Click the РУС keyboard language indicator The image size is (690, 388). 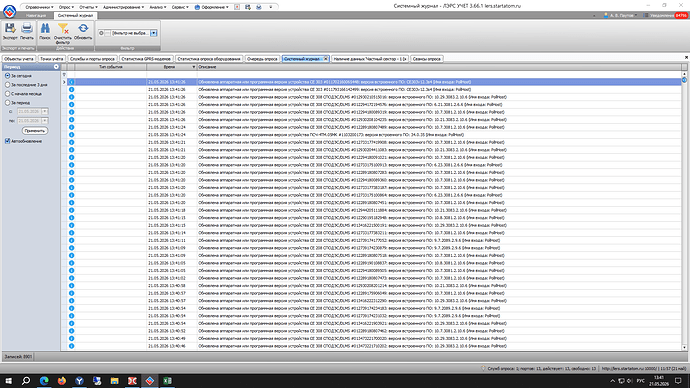641,381
